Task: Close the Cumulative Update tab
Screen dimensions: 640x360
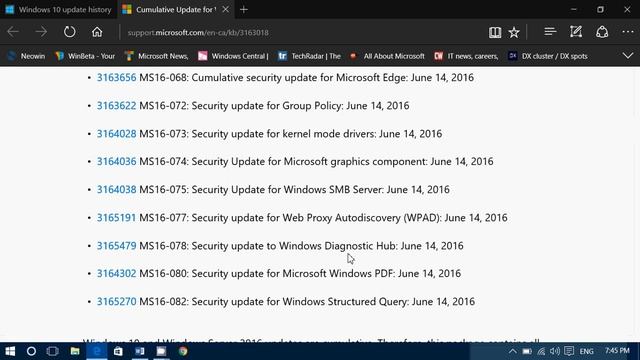Action: point(225,9)
